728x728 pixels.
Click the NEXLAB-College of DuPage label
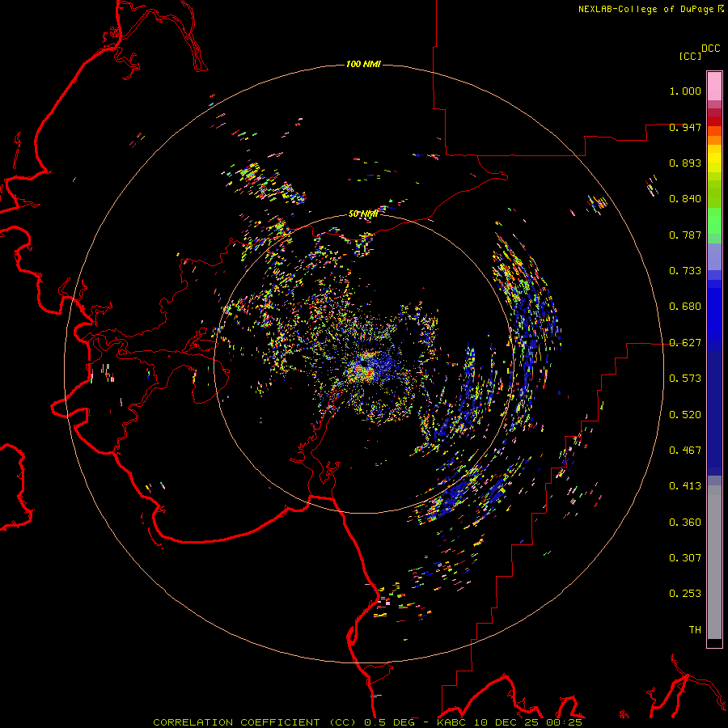click(650, 9)
